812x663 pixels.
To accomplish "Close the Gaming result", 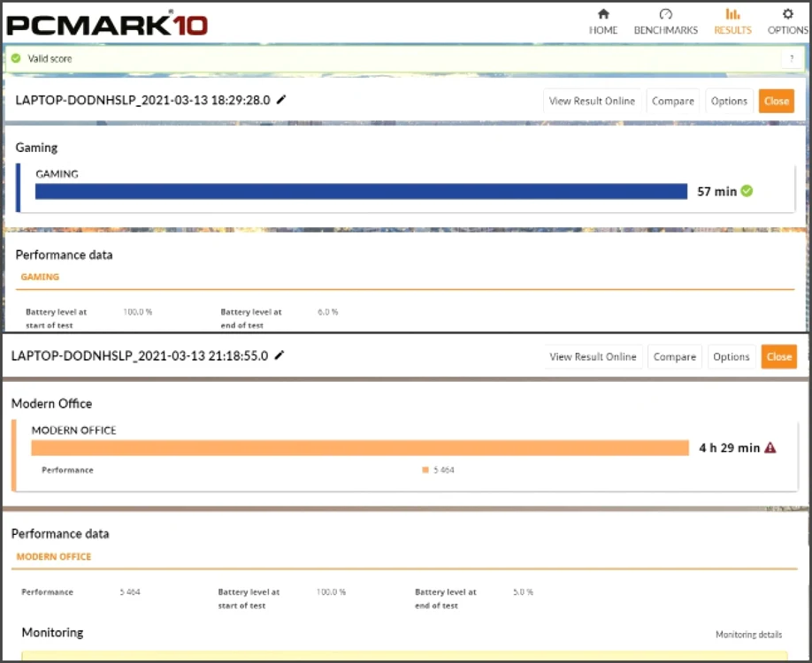I will click(777, 101).
